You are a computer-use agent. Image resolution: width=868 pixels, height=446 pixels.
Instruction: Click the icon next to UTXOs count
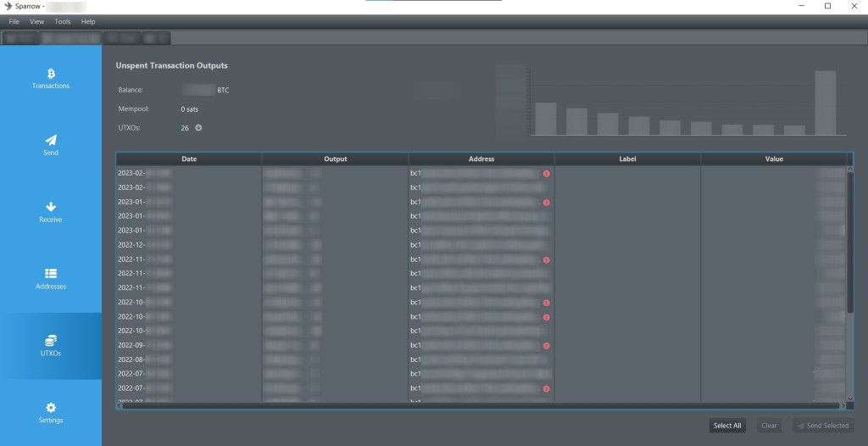tap(198, 128)
